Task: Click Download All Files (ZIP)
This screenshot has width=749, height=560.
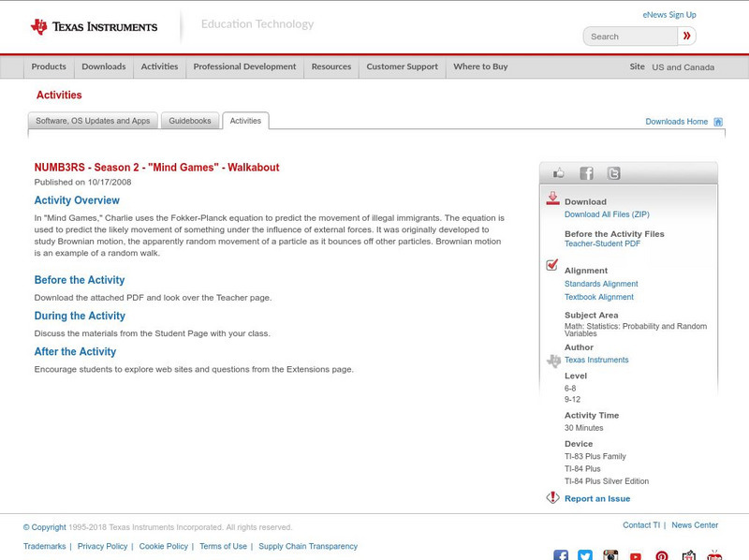Action: (607, 214)
